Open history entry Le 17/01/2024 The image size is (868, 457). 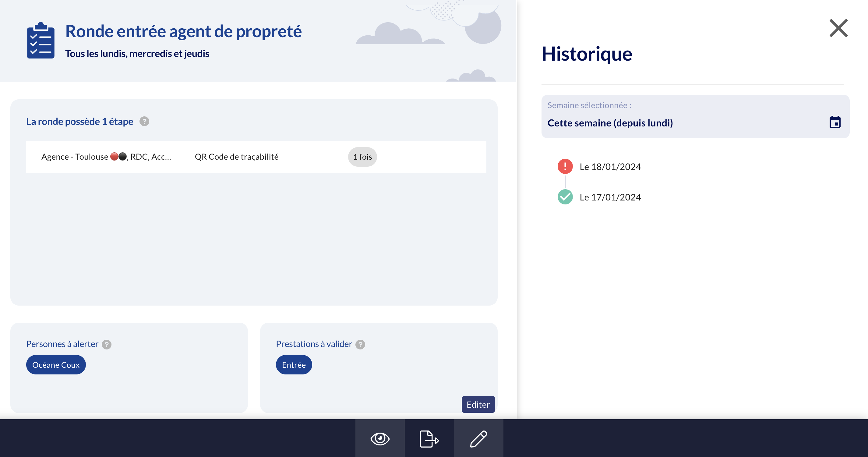coord(610,197)
